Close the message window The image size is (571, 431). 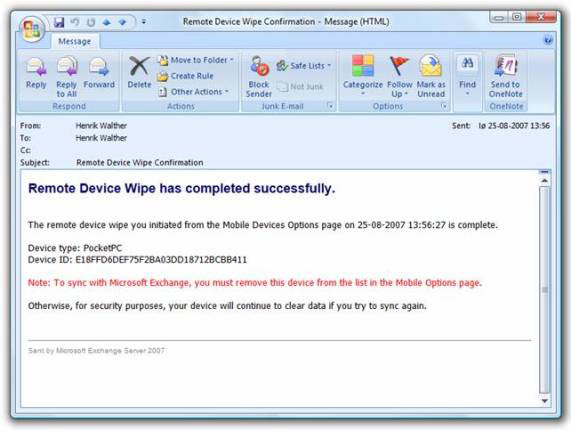541,17
